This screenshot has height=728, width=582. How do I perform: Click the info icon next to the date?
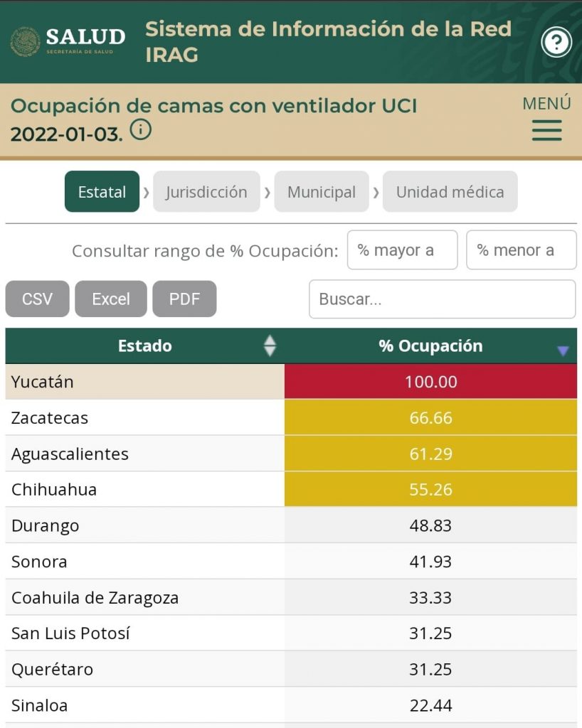[x=138, y=131]
